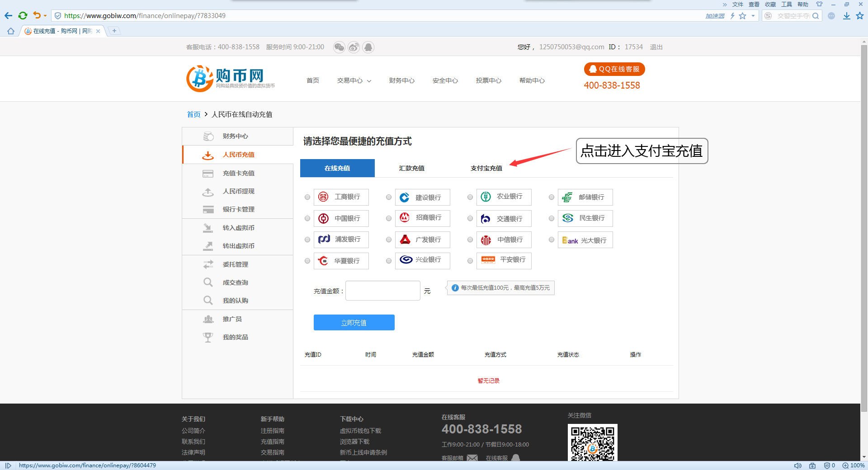Select the 我的奖品 trophy icon
This screenshot has height=470, width=868.
point(208,337)
